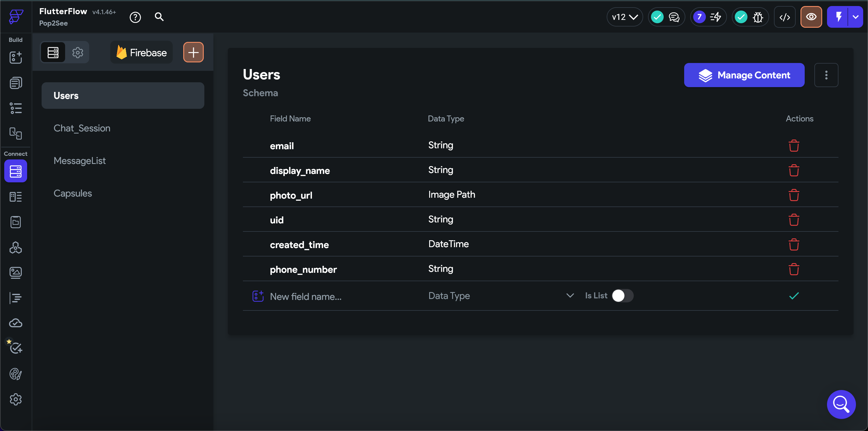The image size is (868, 431).
Task: Delete the phone_number field
Action: (794, 269)
